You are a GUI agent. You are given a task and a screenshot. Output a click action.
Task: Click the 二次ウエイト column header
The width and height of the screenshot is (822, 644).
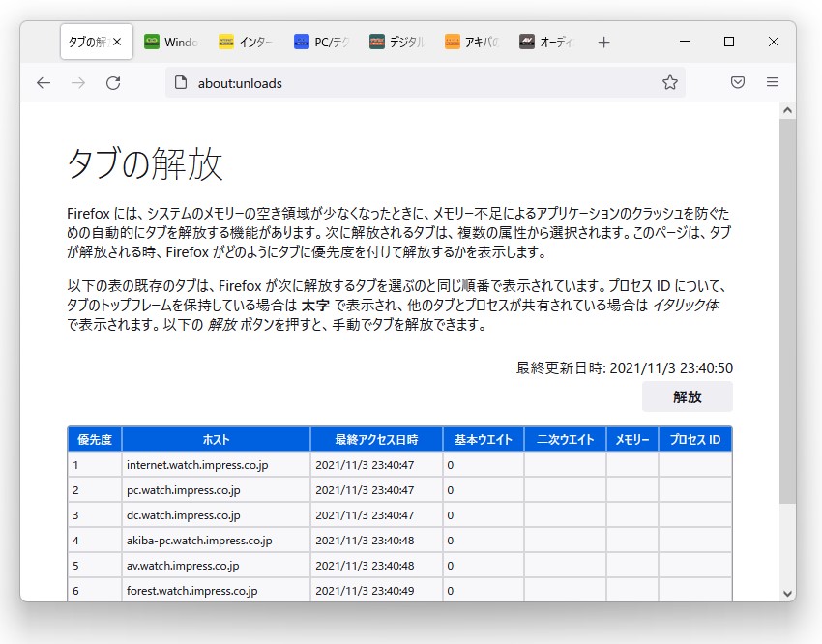[x=565, y=439]
